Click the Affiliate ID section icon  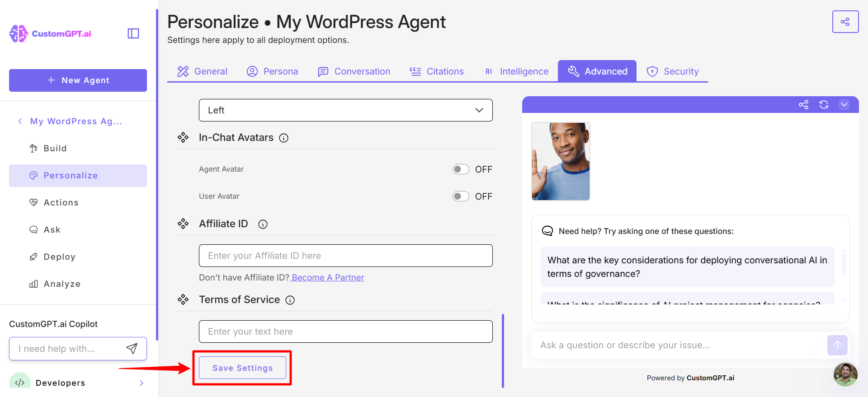click(183, 224)
